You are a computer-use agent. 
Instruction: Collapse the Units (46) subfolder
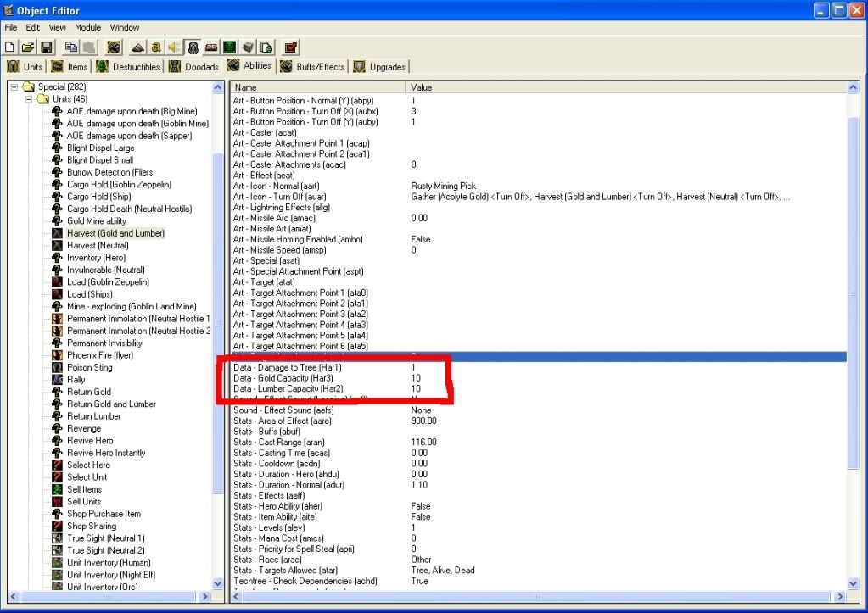pos(29,99)
